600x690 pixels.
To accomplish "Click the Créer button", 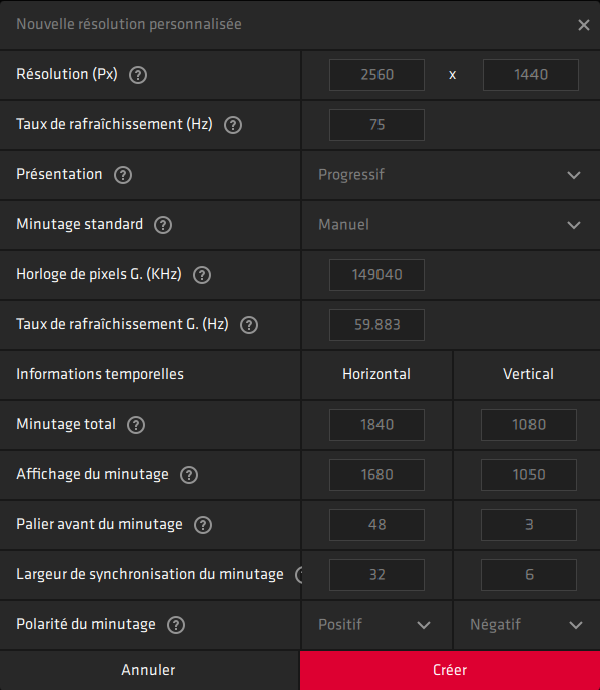I will pos(450,670).
